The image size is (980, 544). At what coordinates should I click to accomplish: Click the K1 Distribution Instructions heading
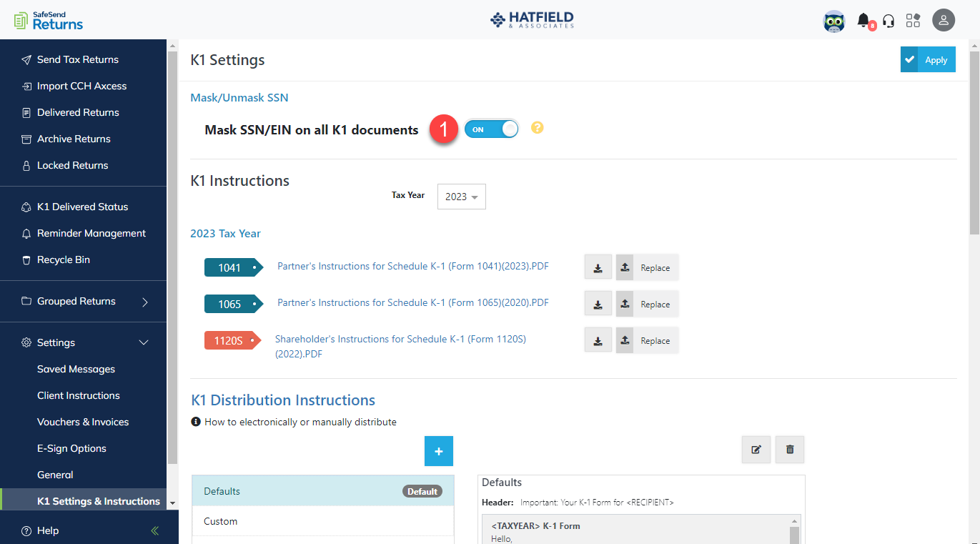283,400
